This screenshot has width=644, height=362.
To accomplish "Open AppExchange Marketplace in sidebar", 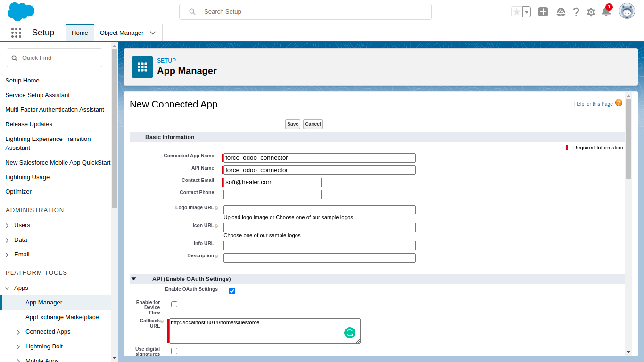I will [x=62, y=317].
